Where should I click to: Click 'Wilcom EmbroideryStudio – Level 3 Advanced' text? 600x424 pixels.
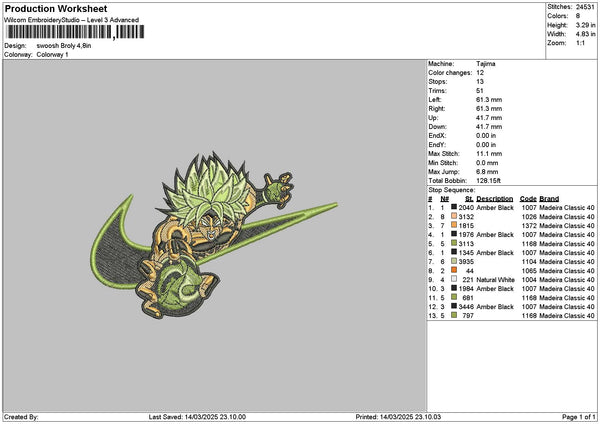72,20
